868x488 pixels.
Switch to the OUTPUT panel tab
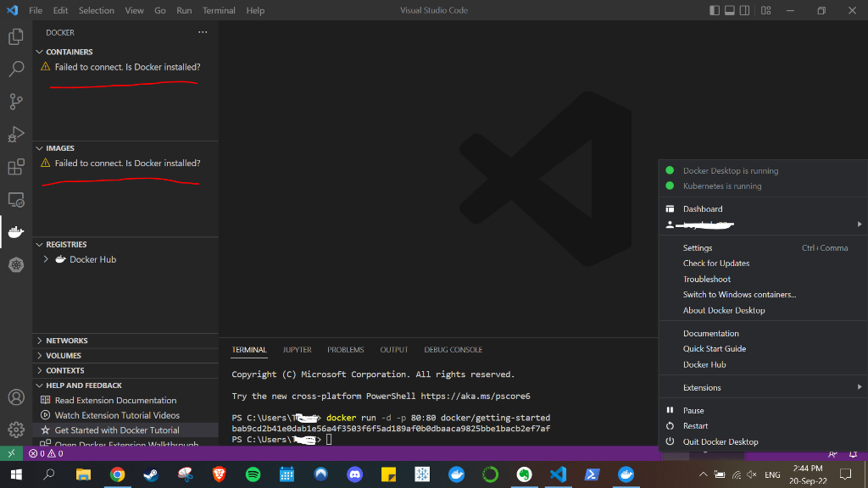point(393,350)
